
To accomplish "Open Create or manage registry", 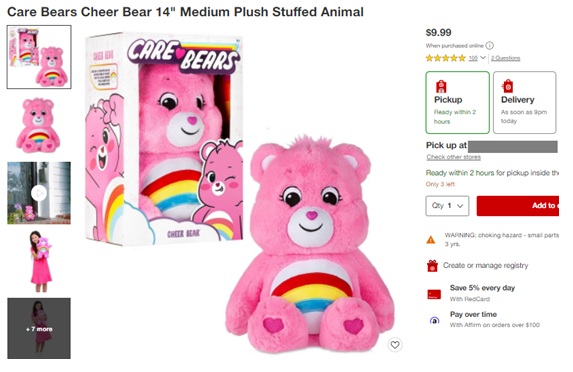I will pos(486,266).
